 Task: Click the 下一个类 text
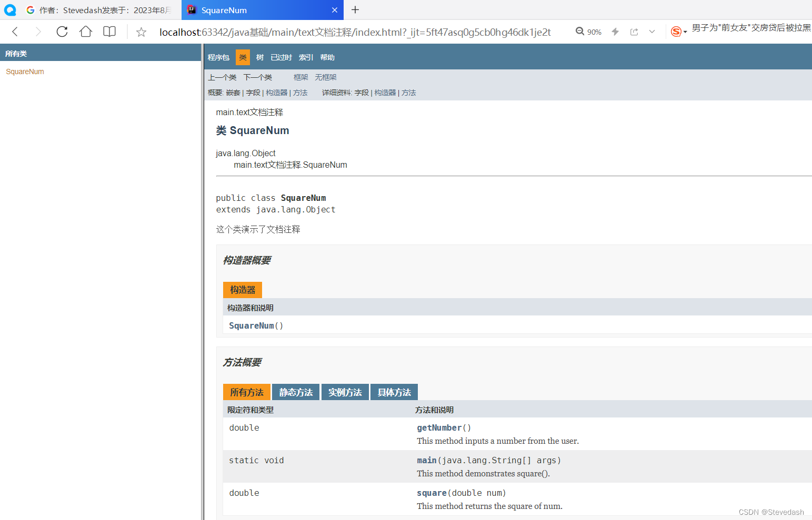[258, 77]
